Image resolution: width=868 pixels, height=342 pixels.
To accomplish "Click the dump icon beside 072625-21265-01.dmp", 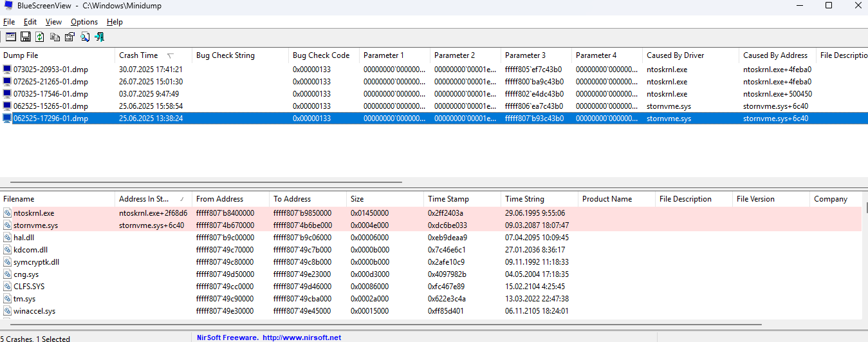I will click(x=7, y=82).
